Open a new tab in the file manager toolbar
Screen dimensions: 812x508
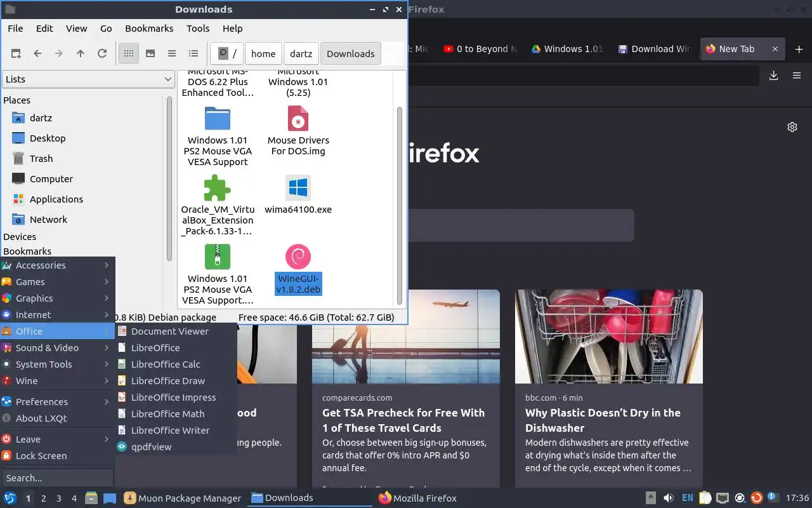click(x=16, y=54)
